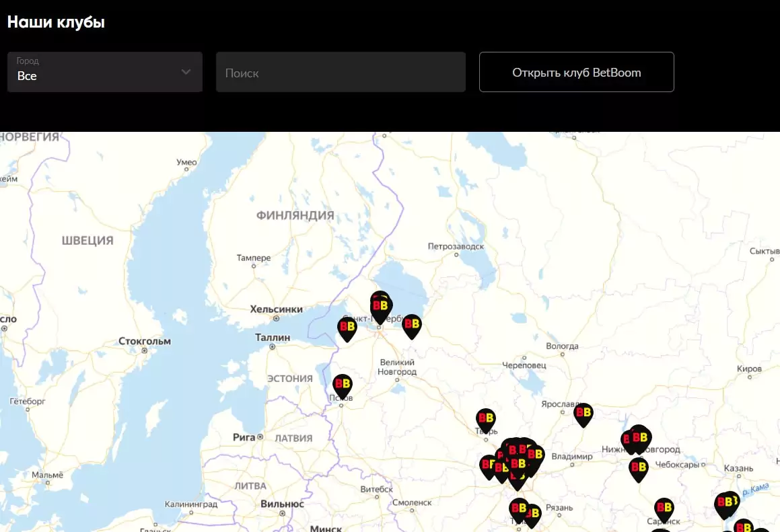Click the Рязань city label
The width and height of the screenshot is (780, 532).
[559, 508]
